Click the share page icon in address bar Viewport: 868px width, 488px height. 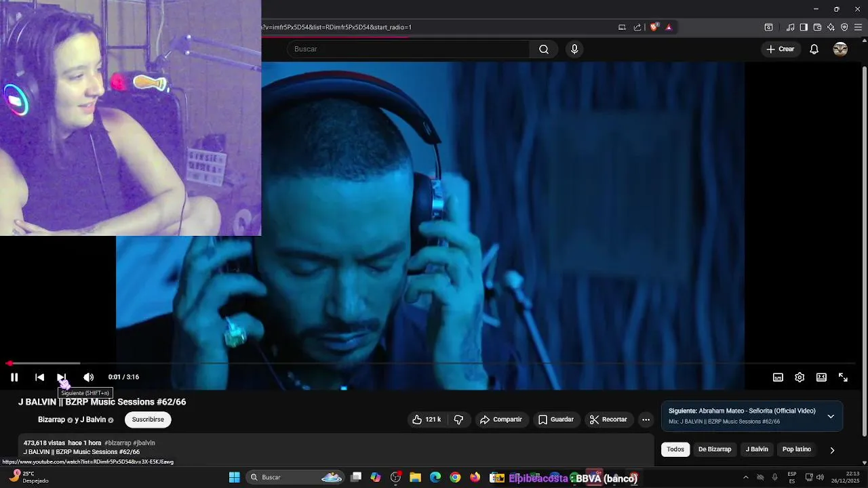click(637, 27)
